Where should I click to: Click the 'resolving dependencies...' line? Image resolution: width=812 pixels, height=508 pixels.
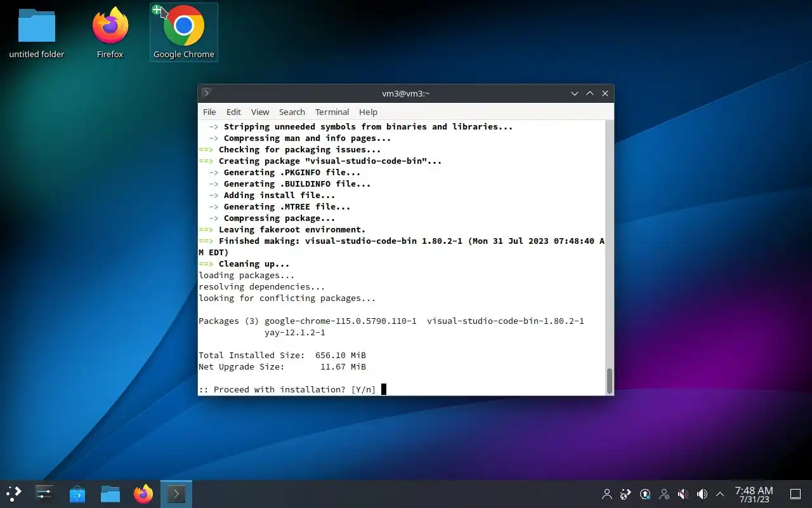[262, 286]
